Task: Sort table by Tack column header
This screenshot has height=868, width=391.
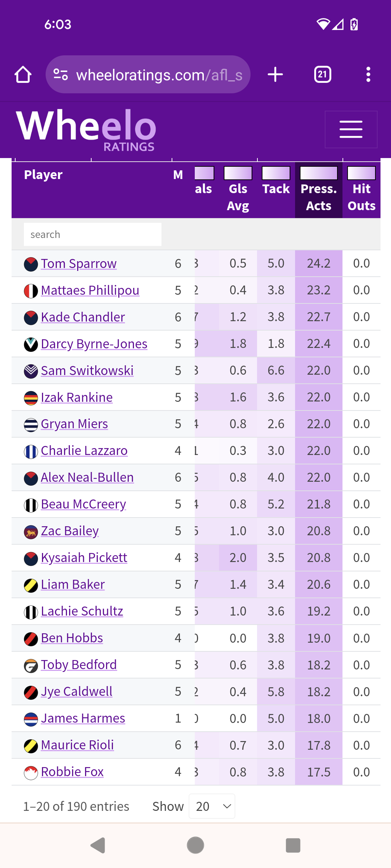Action: click(276, 189)
